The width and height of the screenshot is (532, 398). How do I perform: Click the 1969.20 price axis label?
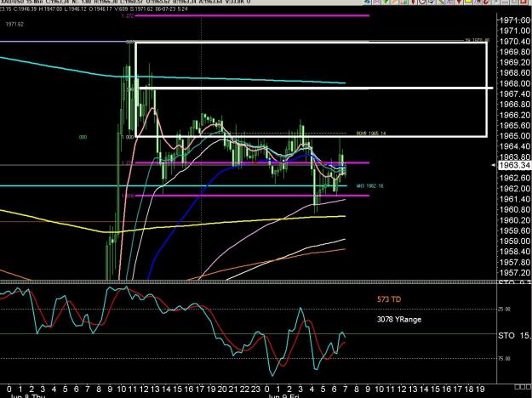click(x=515, y=62)
